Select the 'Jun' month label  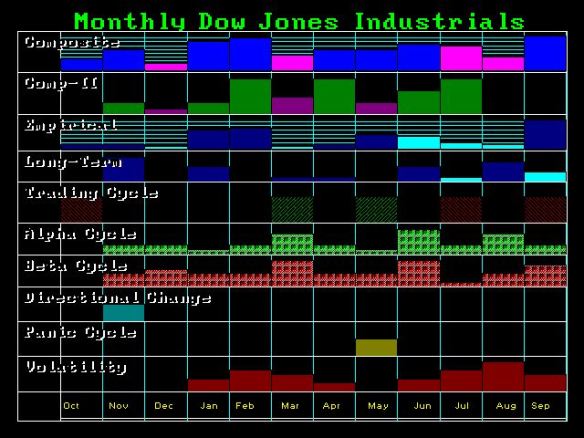coord(422,406)
